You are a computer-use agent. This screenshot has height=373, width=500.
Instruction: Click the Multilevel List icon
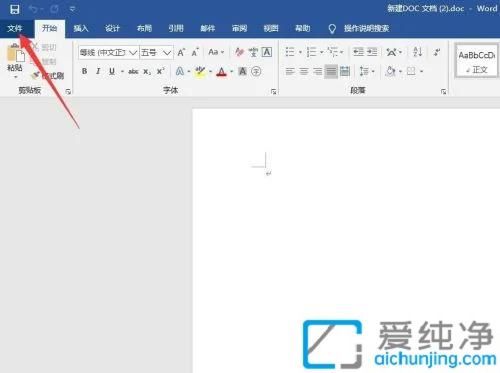coord(332,52)
